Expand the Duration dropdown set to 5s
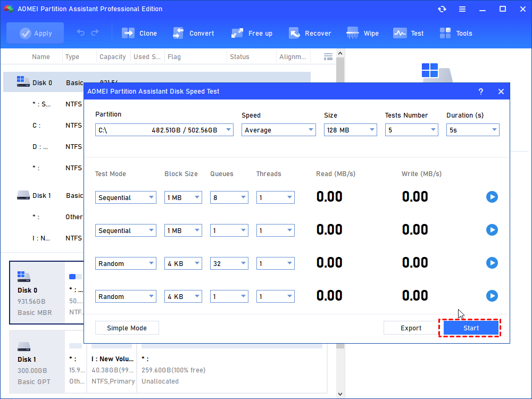Image resolution: width=532 pixels, height=399 pixels. [472, 130]
